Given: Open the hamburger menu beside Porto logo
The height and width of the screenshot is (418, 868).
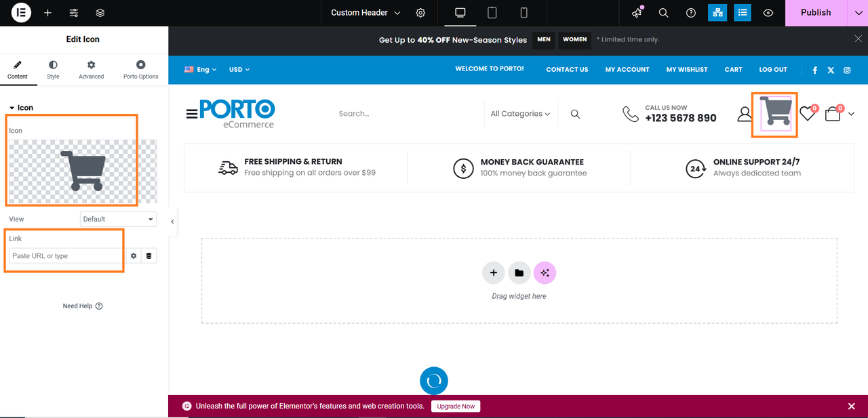Looking at the screenshot, I should point(192,114).
